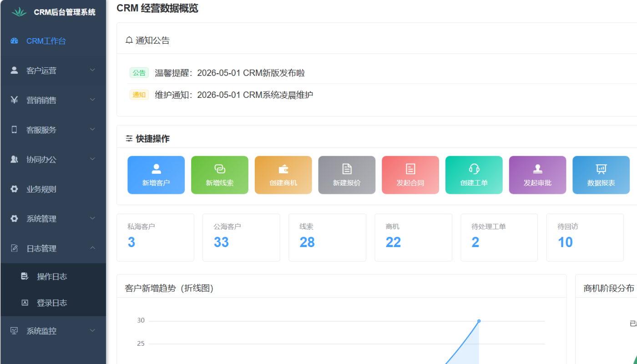Click the wallet icon on 创建商机

coord(283,169)
